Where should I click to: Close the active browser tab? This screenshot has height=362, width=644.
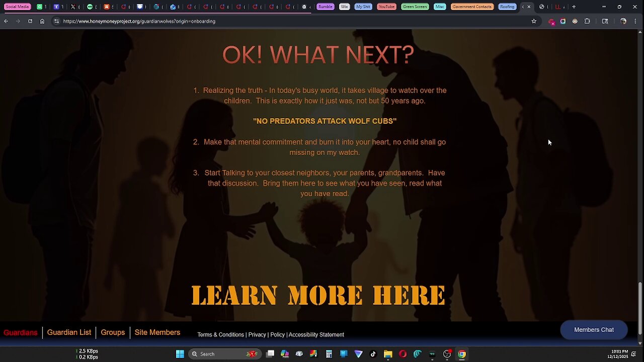(x=529, y=7)
